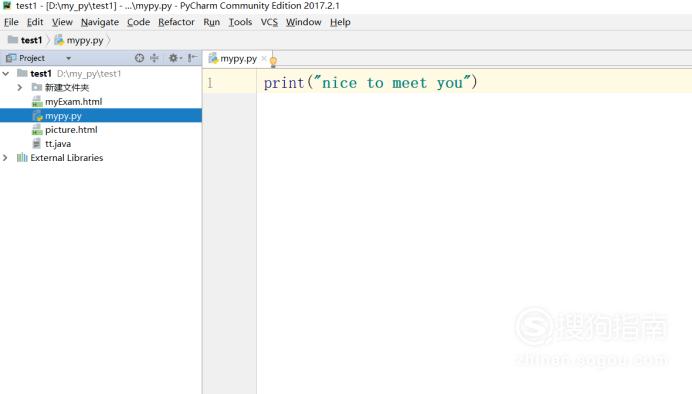The image size is (692, 394).
Task: Click the picture.html file icon
Action: [37, 130]
